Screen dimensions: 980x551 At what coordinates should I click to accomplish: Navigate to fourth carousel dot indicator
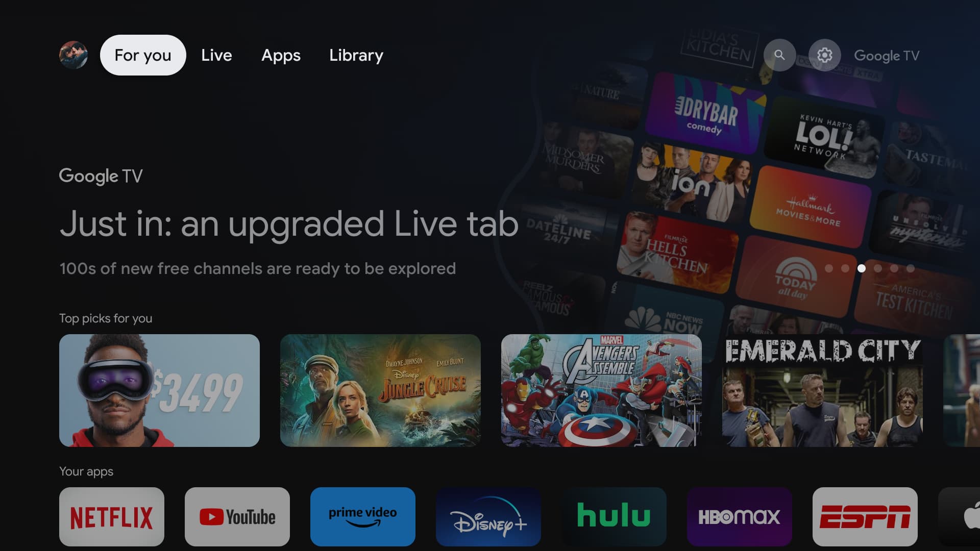pos(878,267)
